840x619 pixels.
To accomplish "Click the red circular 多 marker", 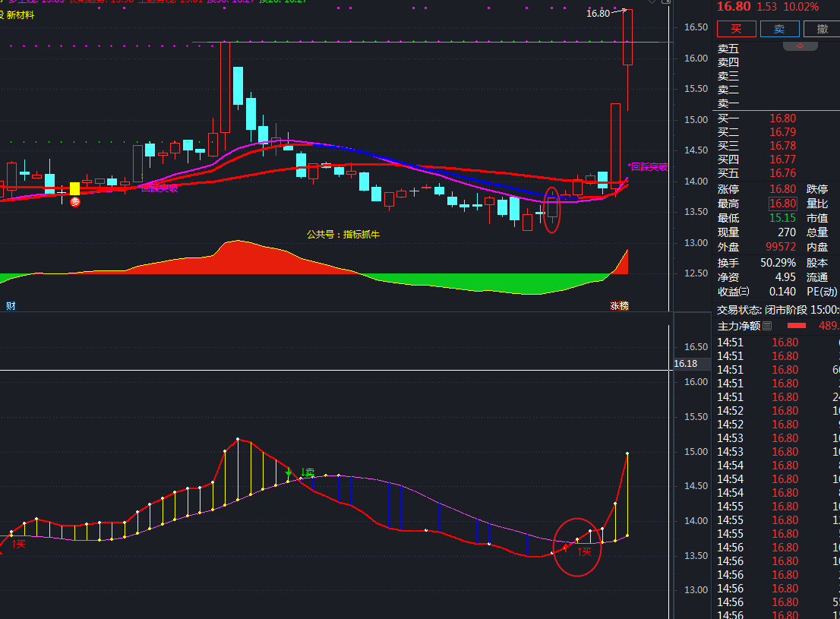I will click(x=75, y=202).
